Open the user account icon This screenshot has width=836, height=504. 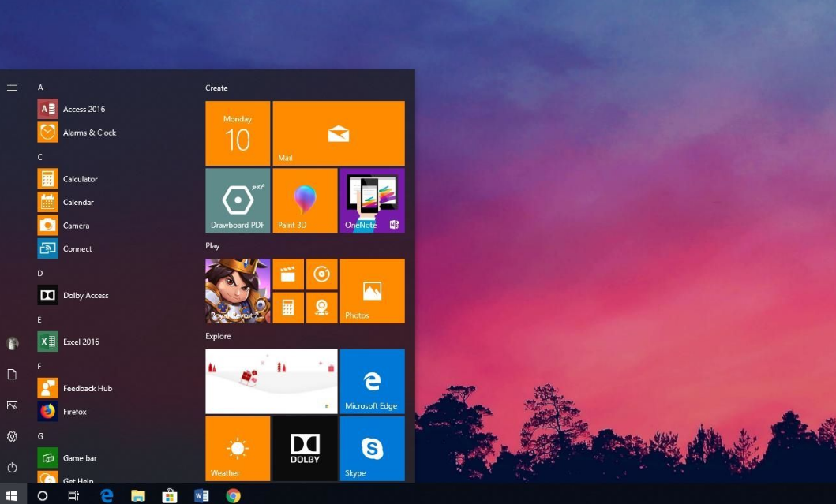pyautogui.click(x=12, y=343)
